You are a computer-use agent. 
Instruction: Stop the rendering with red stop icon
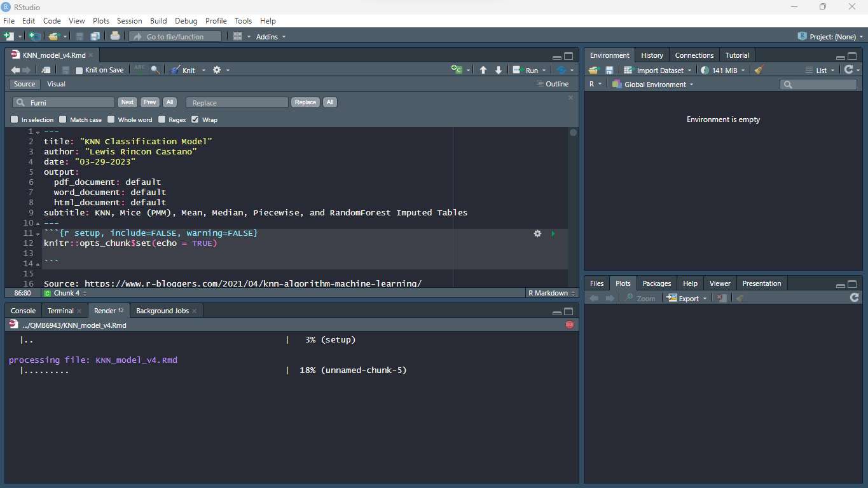(x=570, y=325)
